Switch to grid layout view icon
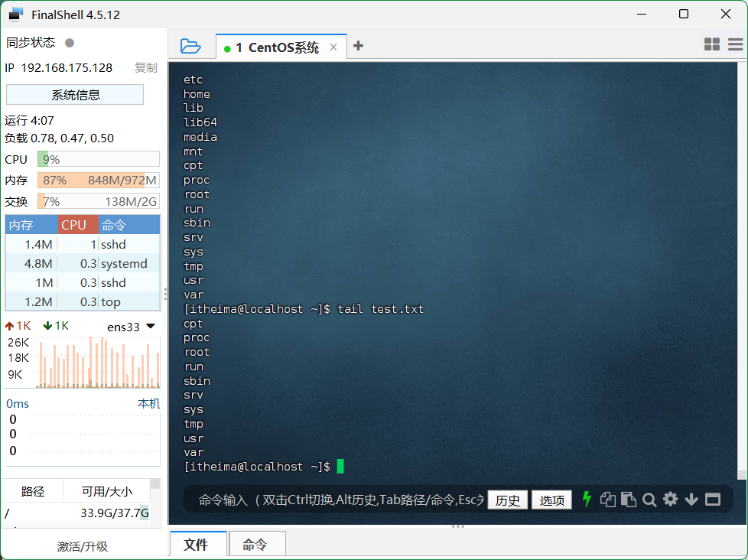The image size is (748, 560). [x=712, y=44]
